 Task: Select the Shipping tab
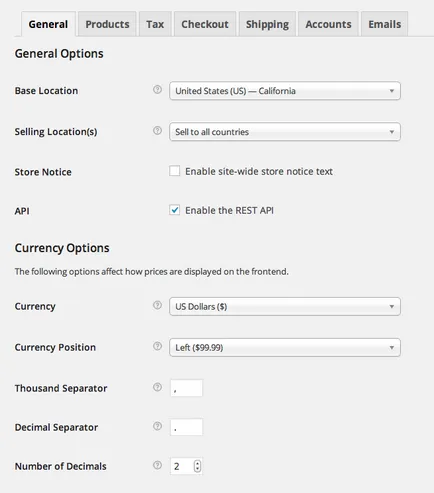coord(267,24)
